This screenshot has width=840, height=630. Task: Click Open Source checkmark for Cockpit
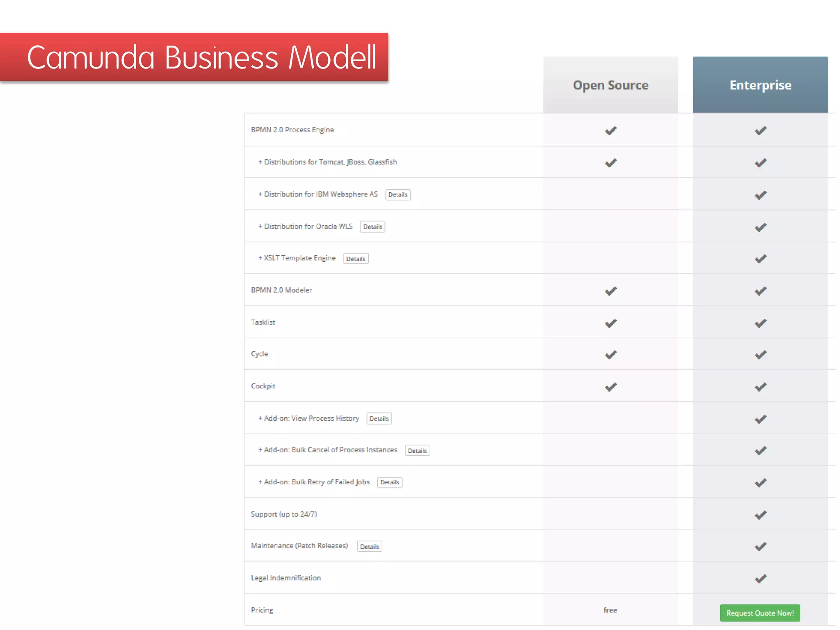611,387
